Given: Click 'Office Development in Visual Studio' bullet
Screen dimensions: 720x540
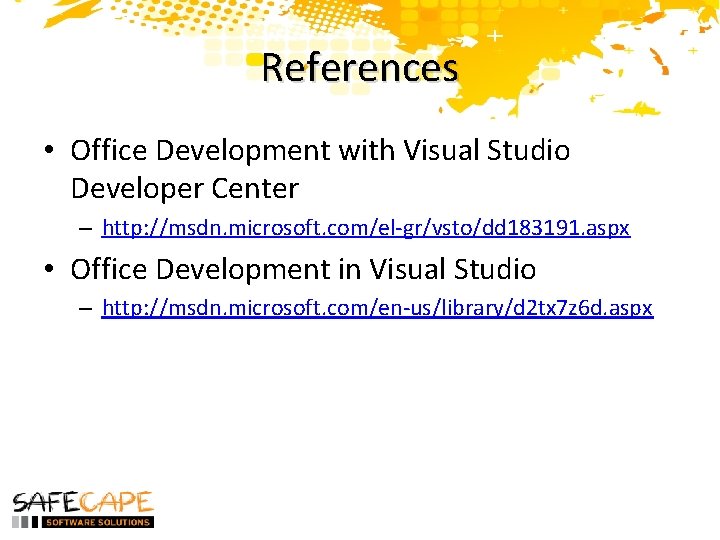Looking at the screenshot, I should (303, 269).
